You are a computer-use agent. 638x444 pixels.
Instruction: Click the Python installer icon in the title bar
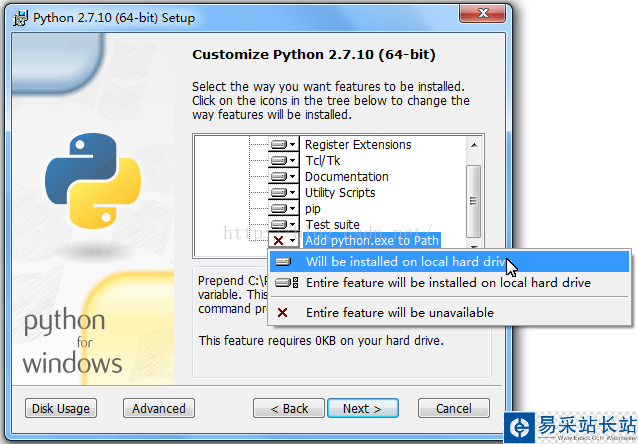(20, 18)
